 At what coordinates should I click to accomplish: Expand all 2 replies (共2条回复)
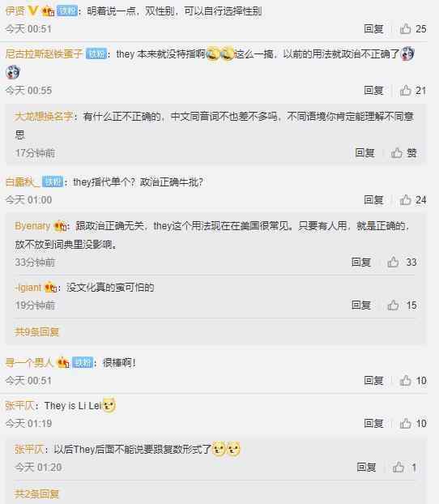pos(36,493)
